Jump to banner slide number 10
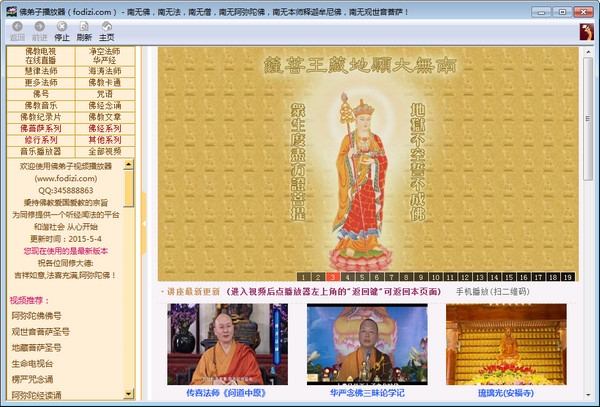The image size is (600, 407). click(437, 277)
